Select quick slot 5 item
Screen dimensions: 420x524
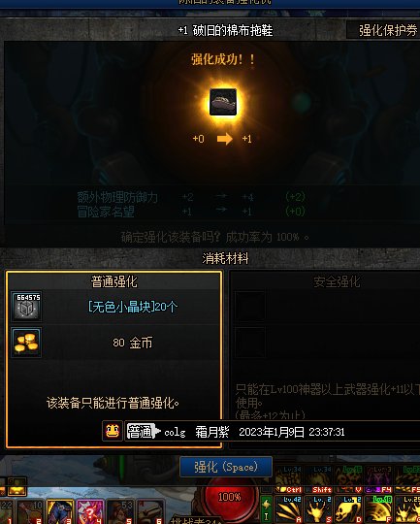[120, 511]
